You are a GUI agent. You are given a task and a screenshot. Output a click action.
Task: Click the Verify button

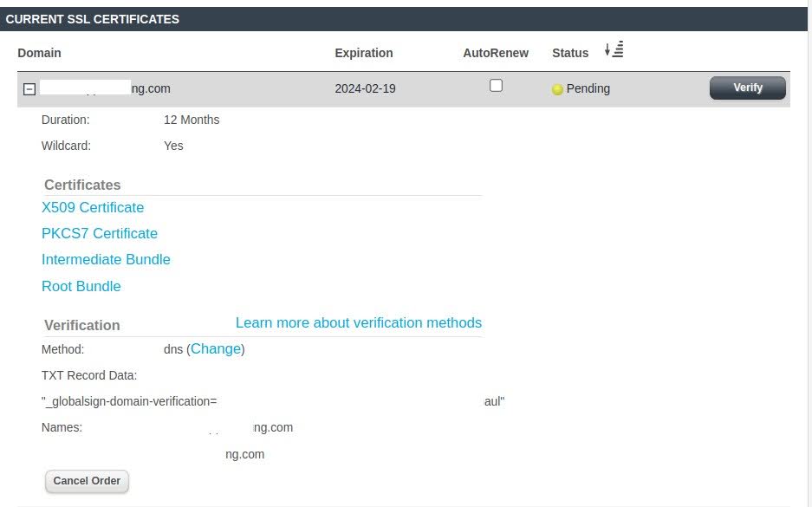pyautogui.click(x=747, y=88)
